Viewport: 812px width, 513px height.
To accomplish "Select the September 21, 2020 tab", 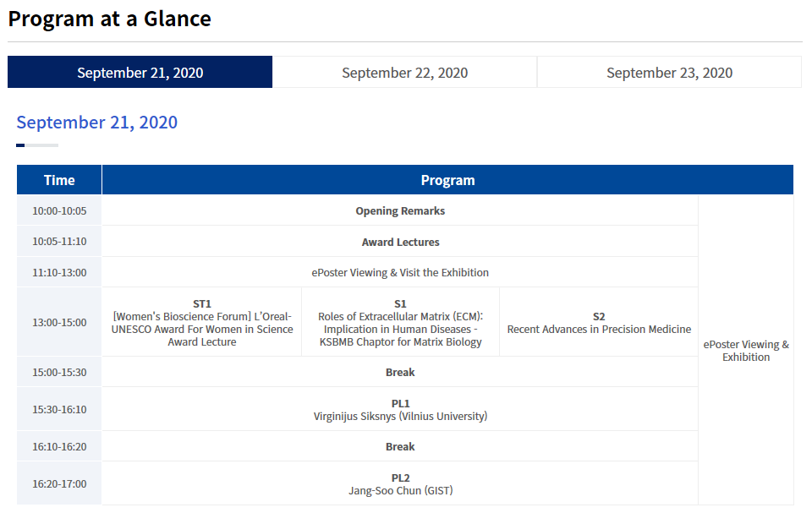I will [140, 73].
